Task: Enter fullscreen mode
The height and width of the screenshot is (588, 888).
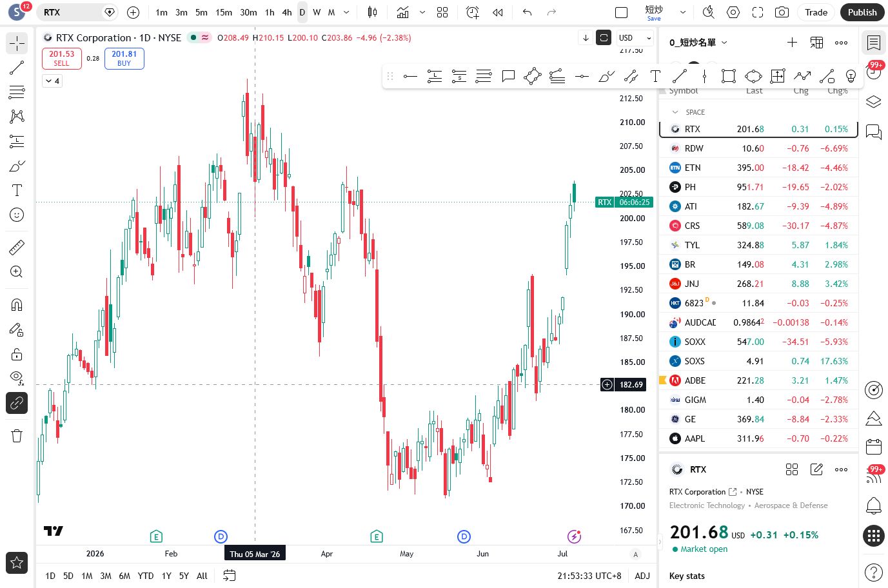Action: [x=758, y=12]
